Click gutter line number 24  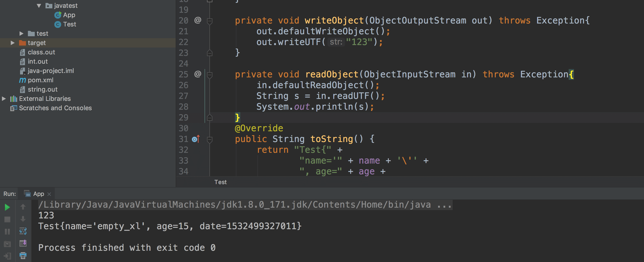(x=184, y=64)
